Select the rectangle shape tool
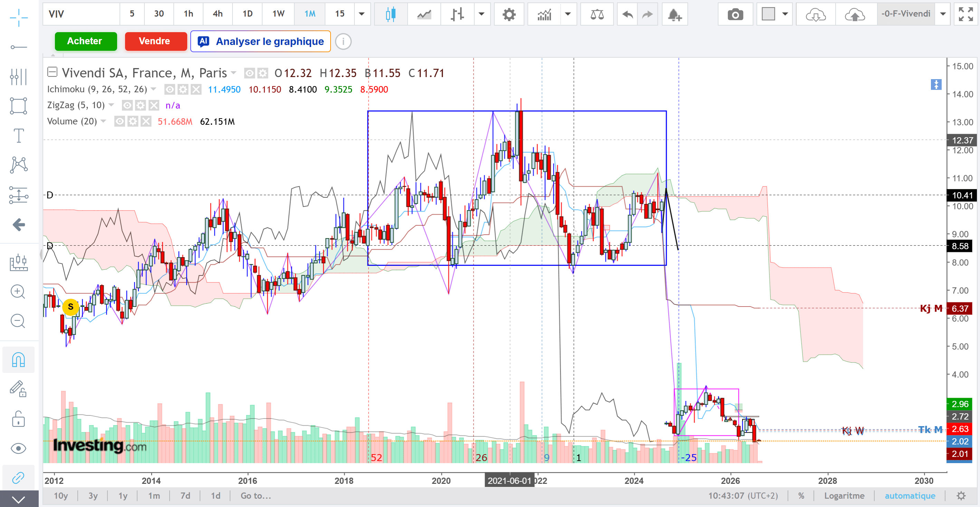The image size is (980, 507). (19, 106)
